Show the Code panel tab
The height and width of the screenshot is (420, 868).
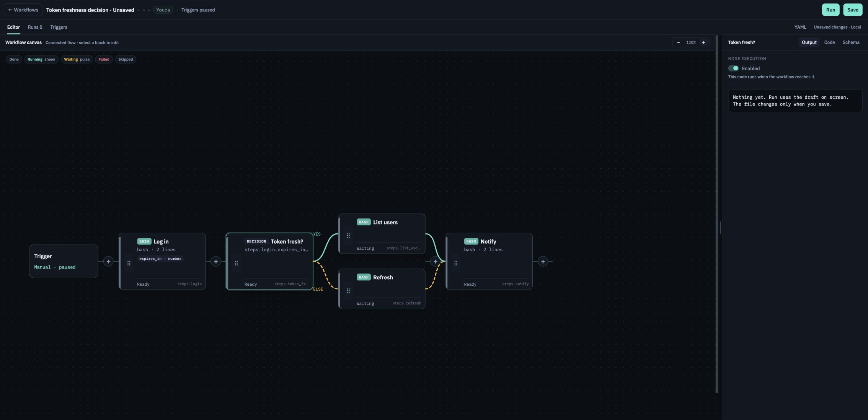tap(829, 42)
